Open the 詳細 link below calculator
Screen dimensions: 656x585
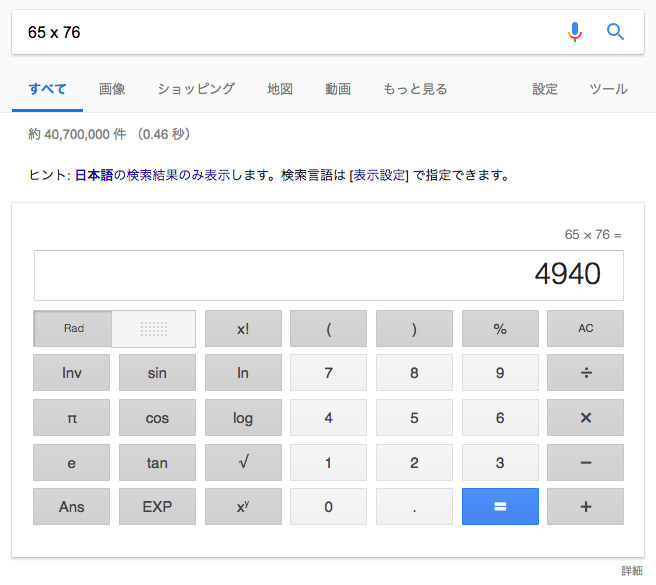click(632, 571)
